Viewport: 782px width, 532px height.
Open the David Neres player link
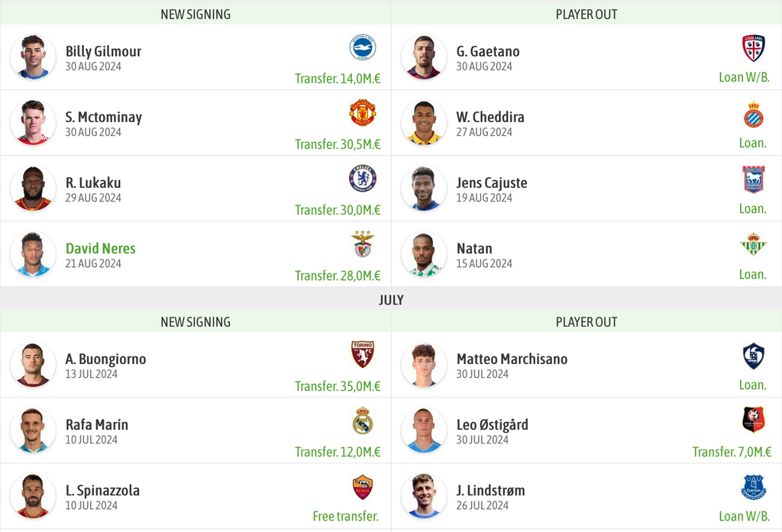pyautogui.click(x=100, y=248)
